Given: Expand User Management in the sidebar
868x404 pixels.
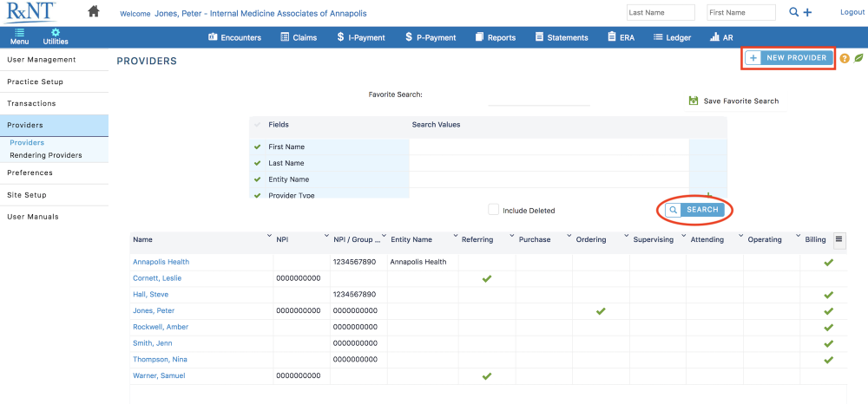Looking at the screenshot, I should point(54,60).
